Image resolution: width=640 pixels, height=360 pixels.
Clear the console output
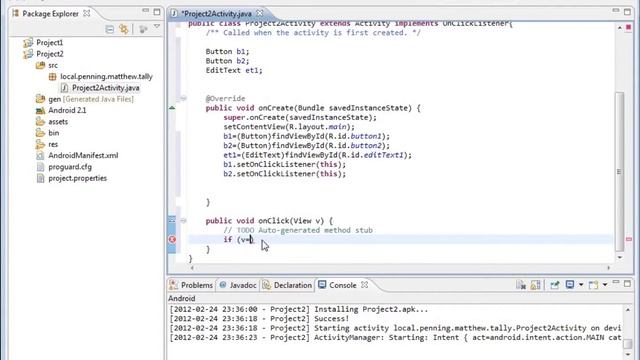[x=521, y=285]
